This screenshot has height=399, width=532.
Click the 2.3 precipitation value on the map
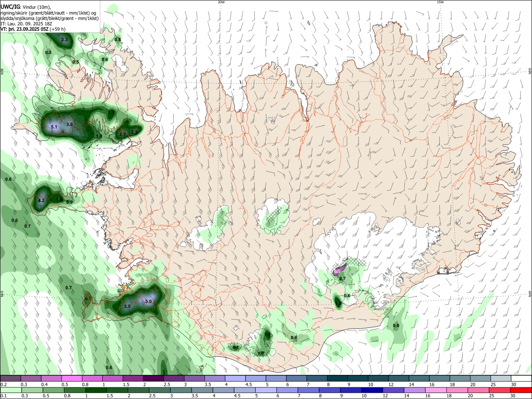coord(134,132)
